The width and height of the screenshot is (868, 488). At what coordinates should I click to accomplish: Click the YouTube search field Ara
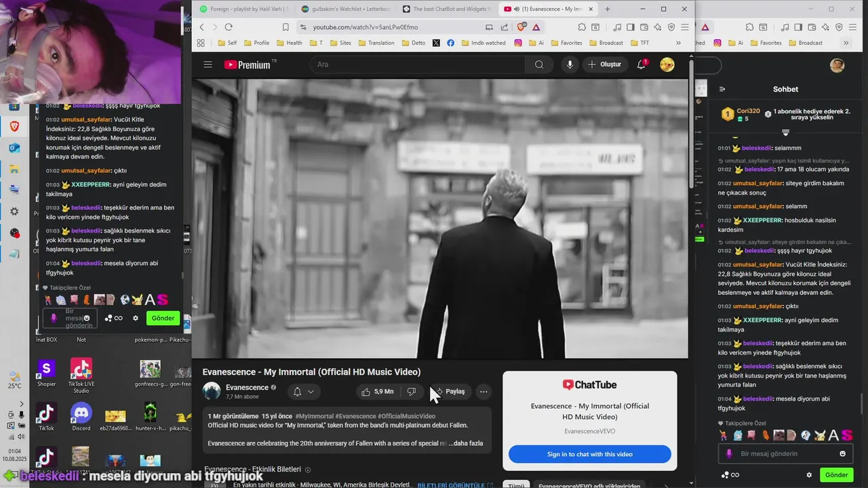point(418,64)
